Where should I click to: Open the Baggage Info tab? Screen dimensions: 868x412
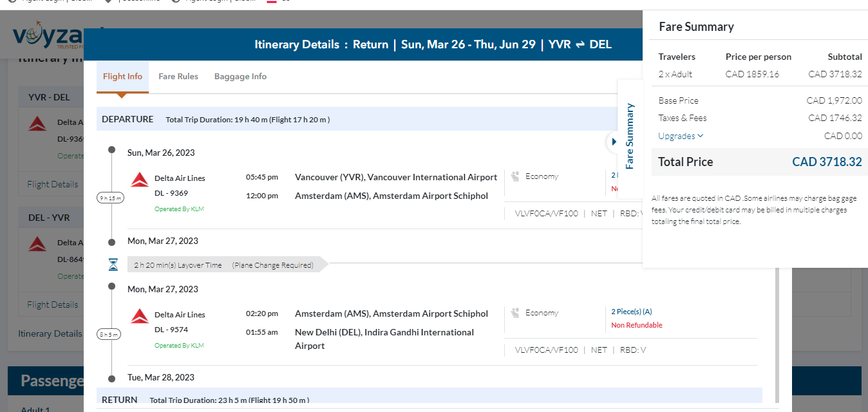point(240,77)
